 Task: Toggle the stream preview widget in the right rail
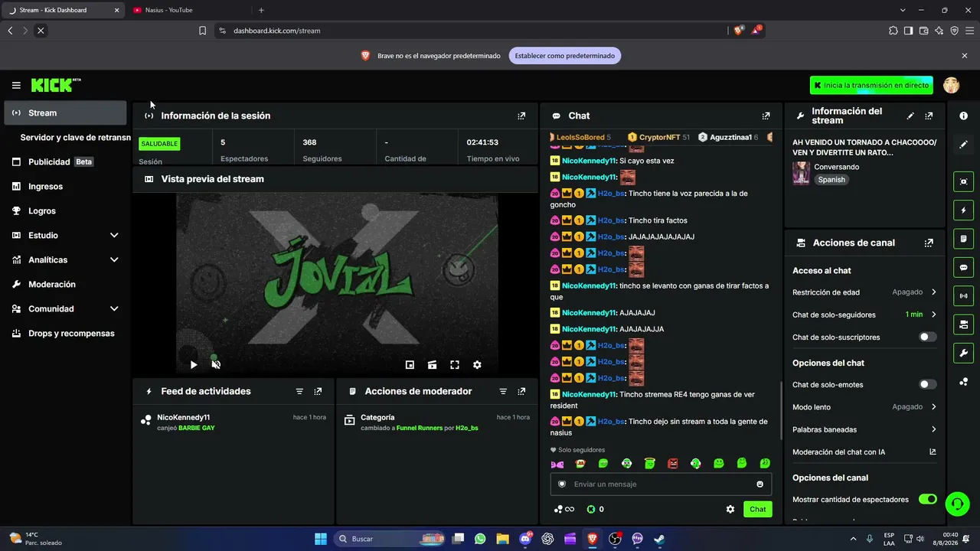pyautogui.click(x=963, y=181)
